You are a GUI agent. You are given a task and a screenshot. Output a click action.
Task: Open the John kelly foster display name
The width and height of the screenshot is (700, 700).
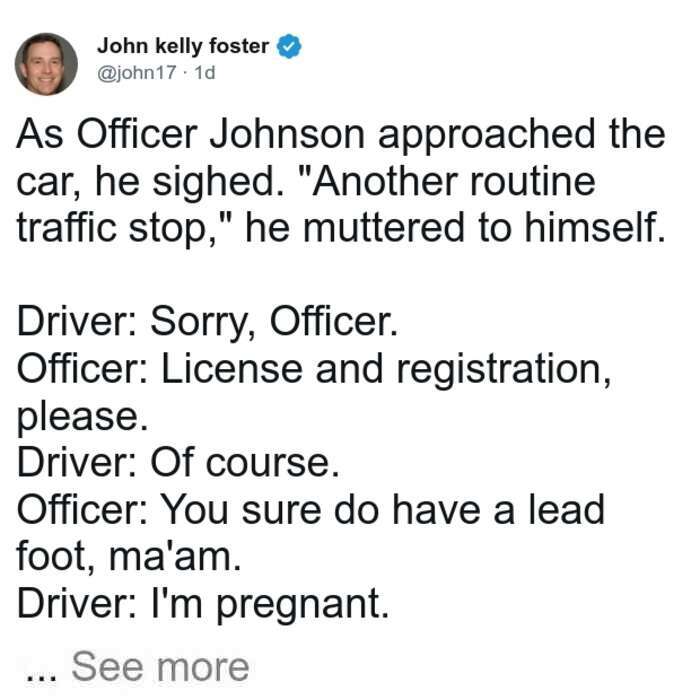tap(183, 46)
